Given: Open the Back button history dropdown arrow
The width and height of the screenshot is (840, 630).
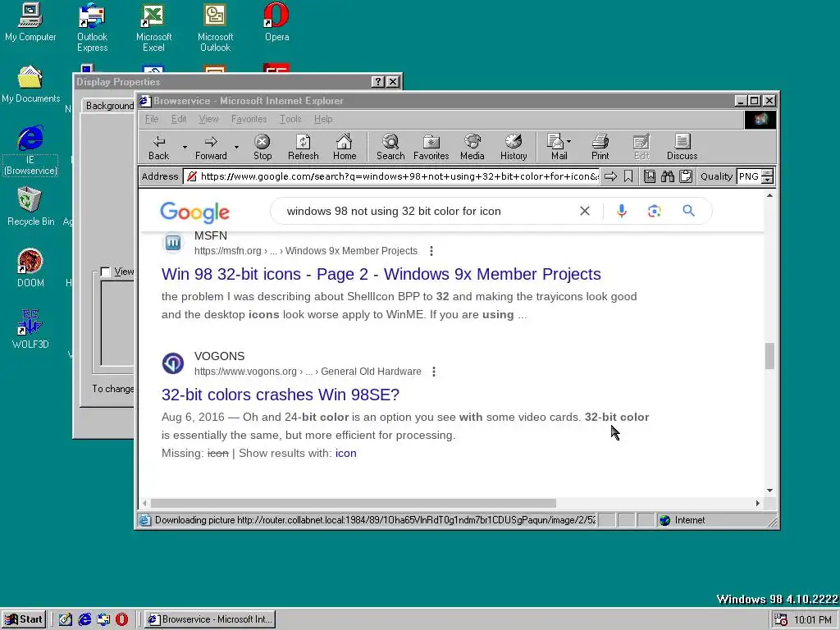Looking at the screenshot, I should (185, 148).
